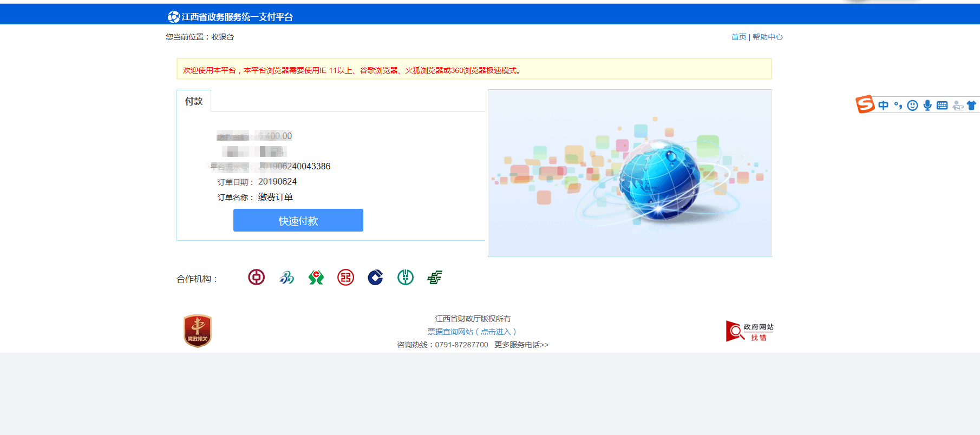The height and width of the screenshot is (435, 980).
Task: Select the 付款 tab
Action: (194, 101)
